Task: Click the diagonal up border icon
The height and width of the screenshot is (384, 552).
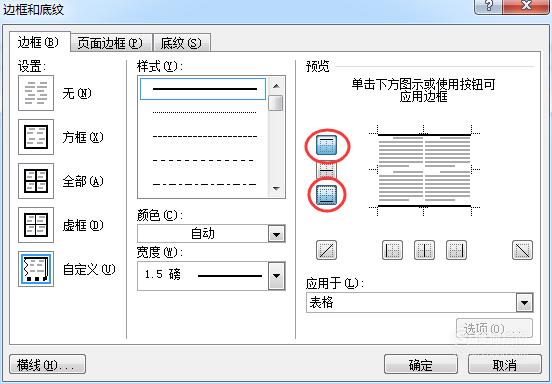Action: [326, 250]
